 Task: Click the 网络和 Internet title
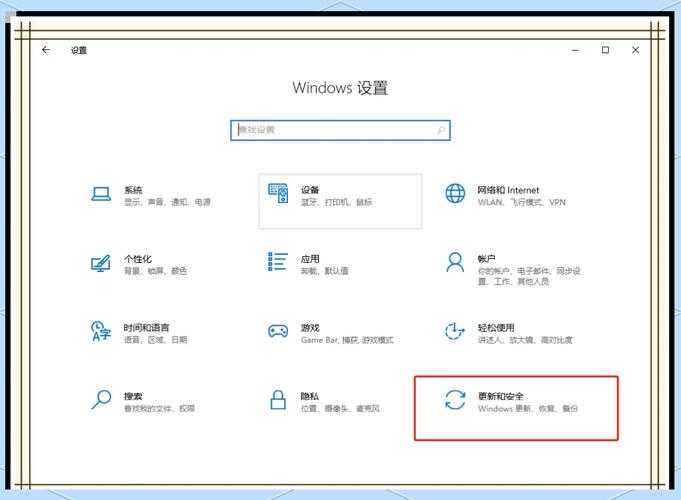click(x=508, y=190)
